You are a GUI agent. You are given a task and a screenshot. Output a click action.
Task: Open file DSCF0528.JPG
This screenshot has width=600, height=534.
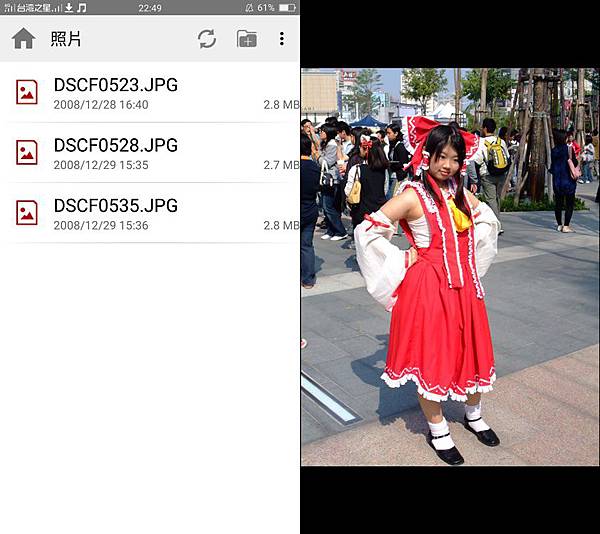[150, 153]
